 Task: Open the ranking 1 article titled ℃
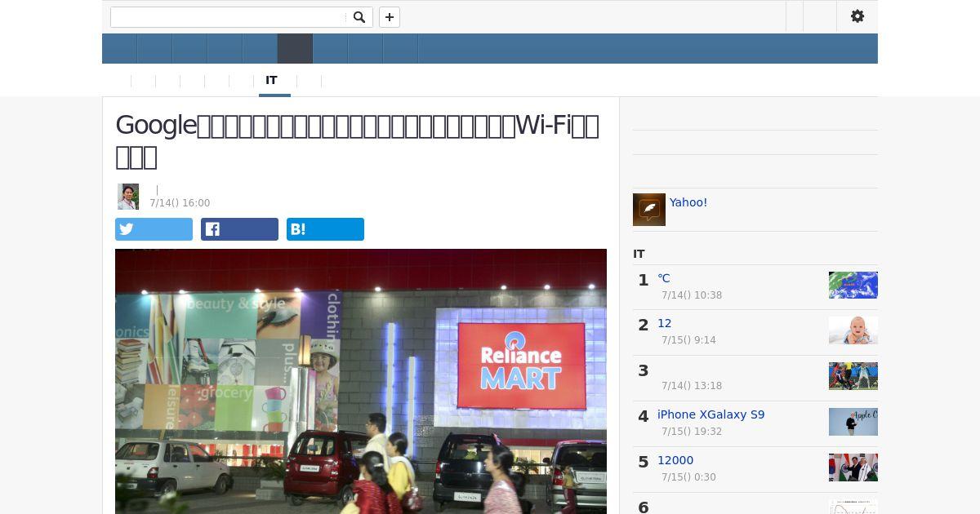pyautogui.click(x=664, y=278)
